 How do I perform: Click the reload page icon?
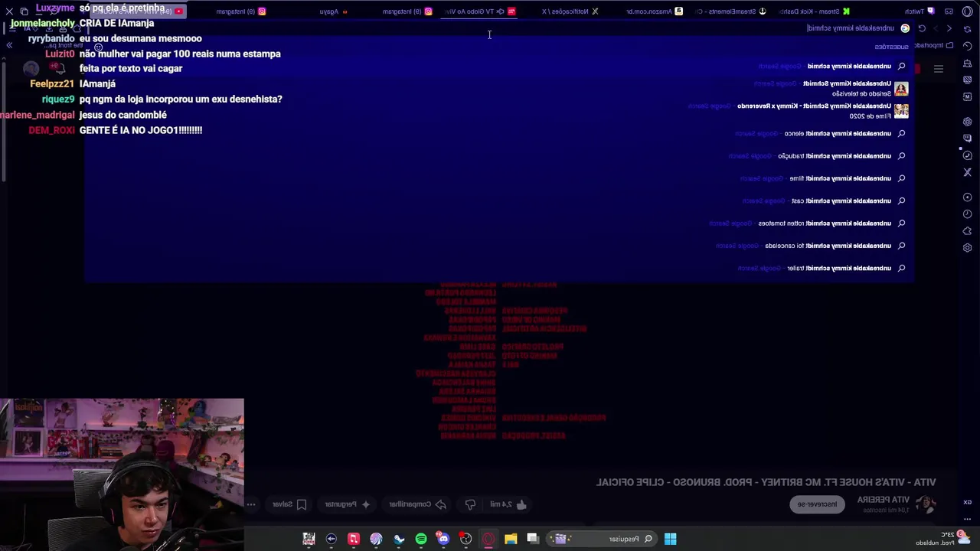coord(922,28)
